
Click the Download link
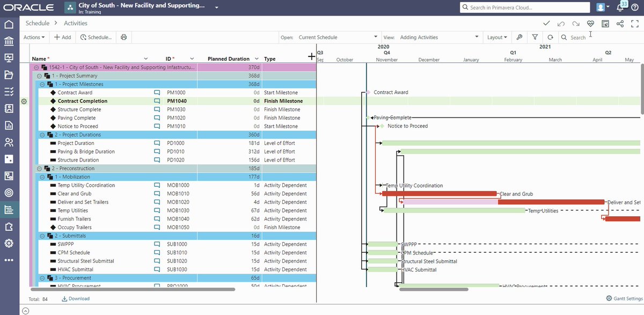coord(75,298)
